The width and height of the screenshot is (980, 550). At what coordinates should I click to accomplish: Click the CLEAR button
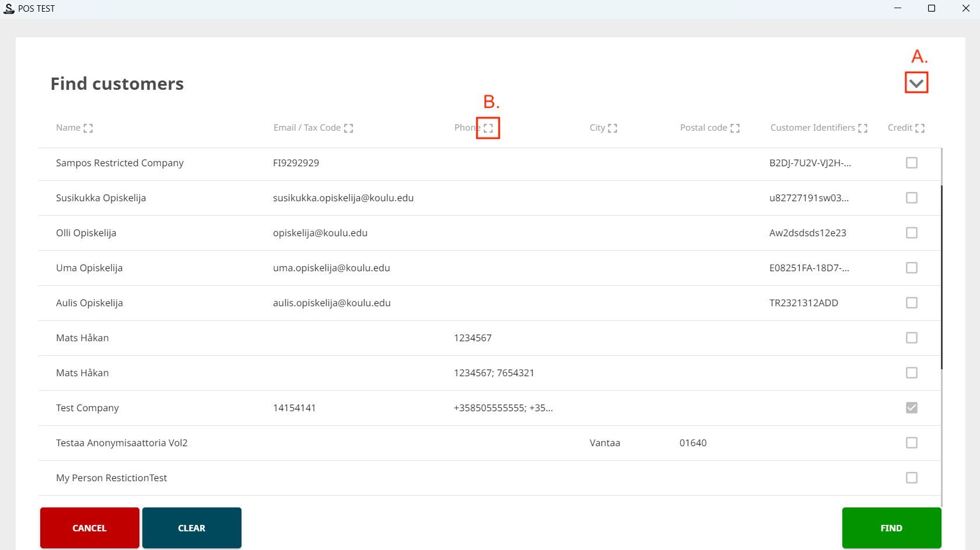(x=191, y=528)
